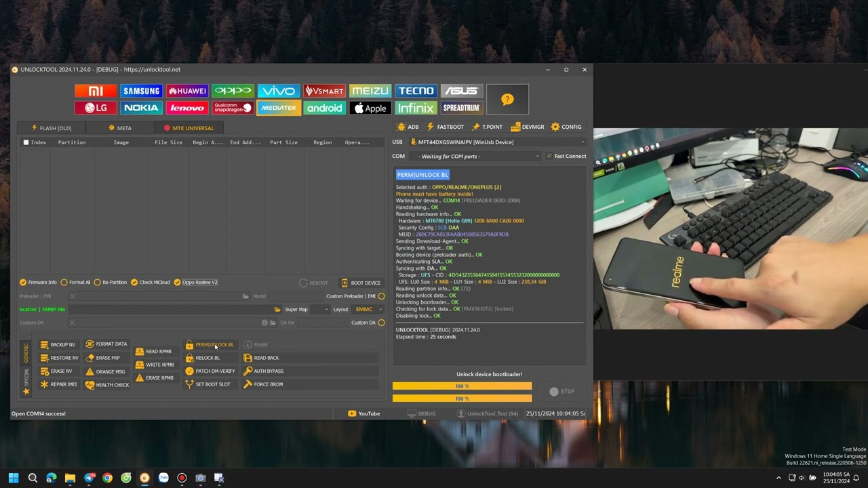Select the Meizu brand tile
The width and height of the screenshot is (868, 488).
370,91
